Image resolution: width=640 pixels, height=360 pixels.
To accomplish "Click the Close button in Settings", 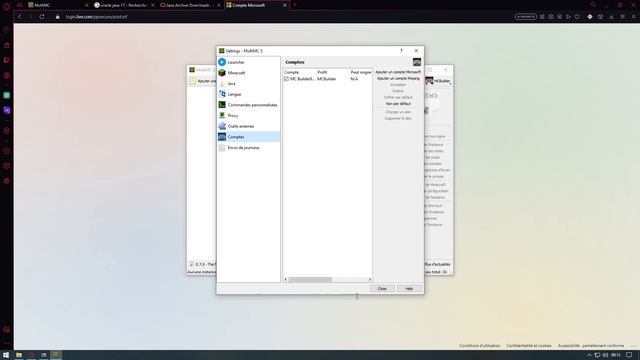I will click(x=382, y=289).
